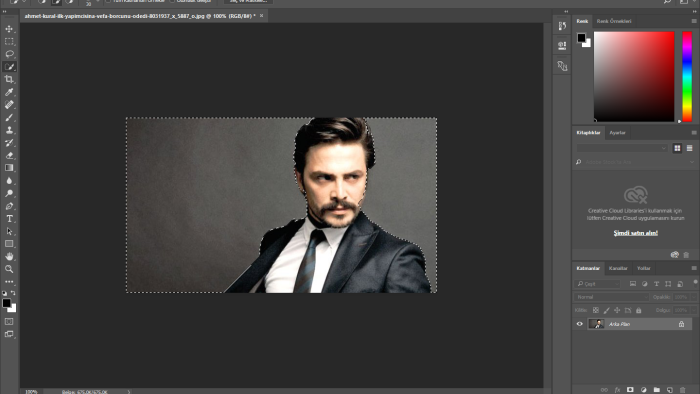
Task: Open the Kitaplıklar panel options menu
Action: click(x=694, y=133)
